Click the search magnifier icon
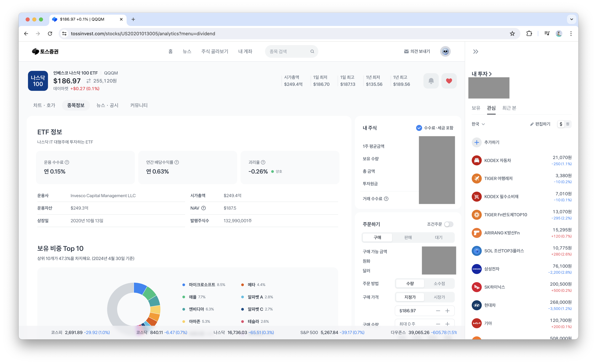This screenshot has height=364, width=597. [x=312, y=51]
